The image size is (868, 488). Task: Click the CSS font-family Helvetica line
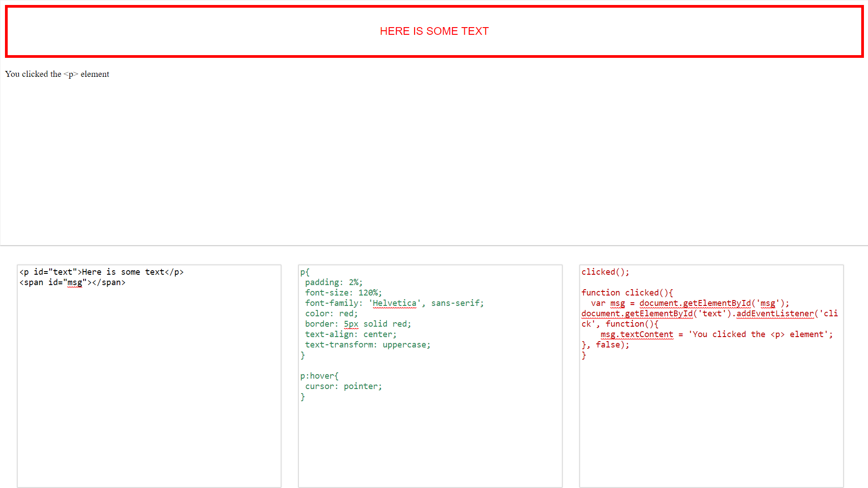pyautogui.click(x=394, y=303)
